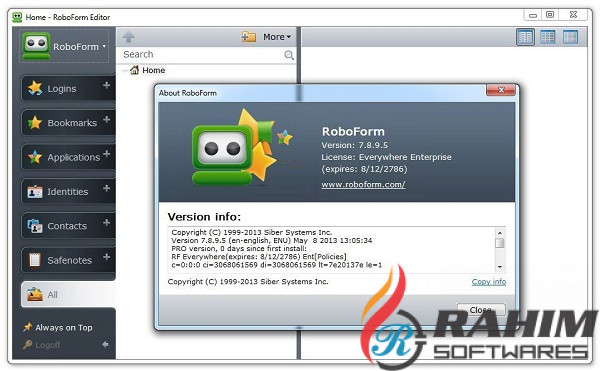Close the About RoboForm dialog with X
Image resolution: width=600 pixels, height=371 pixels.
click(501, 90)
